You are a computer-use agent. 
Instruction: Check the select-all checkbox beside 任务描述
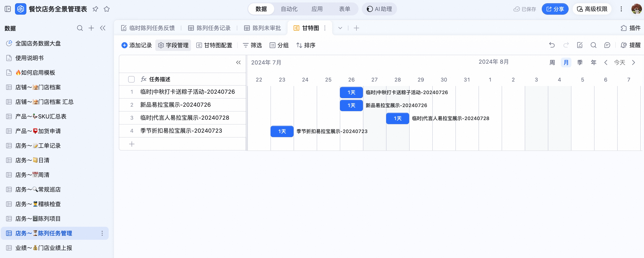click(131, 79)
